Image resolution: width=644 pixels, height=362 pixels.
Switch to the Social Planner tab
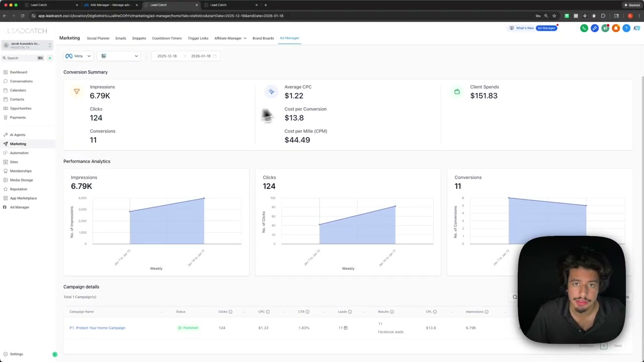[x=98, y=38]
